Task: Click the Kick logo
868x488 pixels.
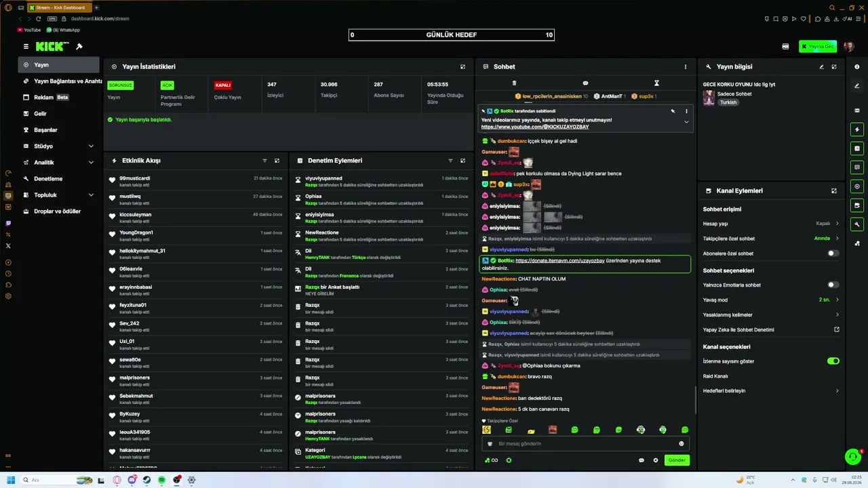Action: 52,46
